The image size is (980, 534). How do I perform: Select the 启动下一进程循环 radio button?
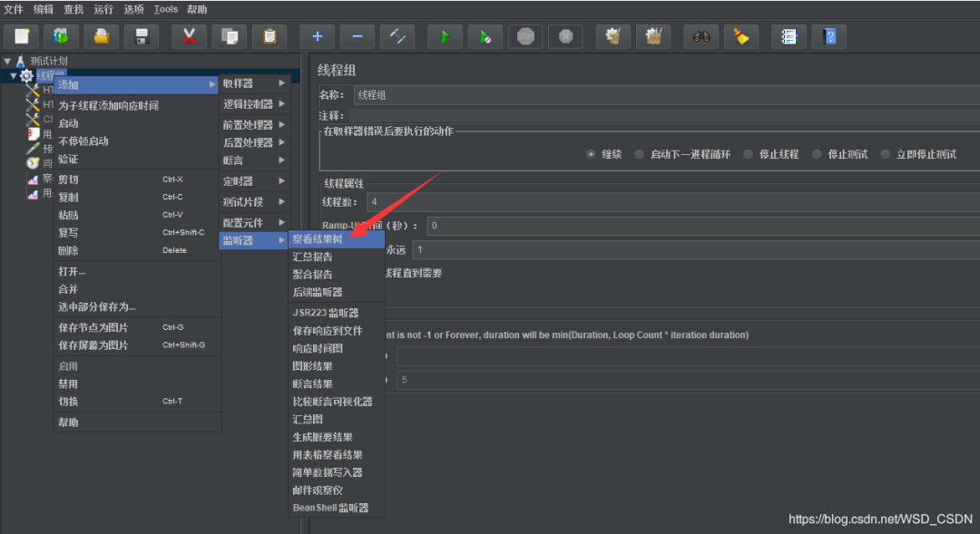pos(640,154)
